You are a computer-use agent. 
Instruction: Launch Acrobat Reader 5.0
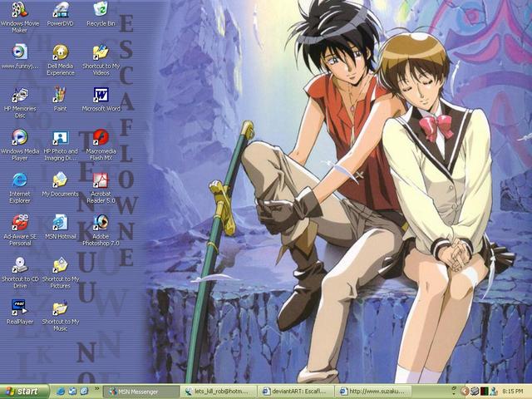101,188
